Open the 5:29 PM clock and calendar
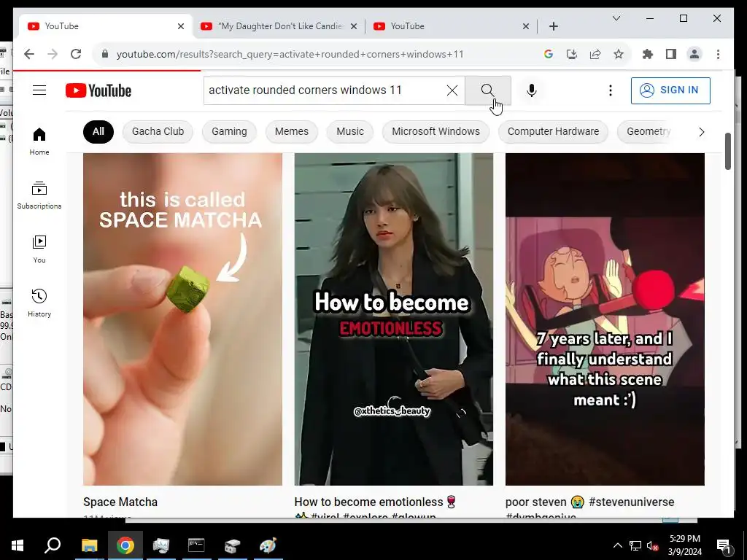The width and height of the screenshot is (747, 560). pos(684,545)
